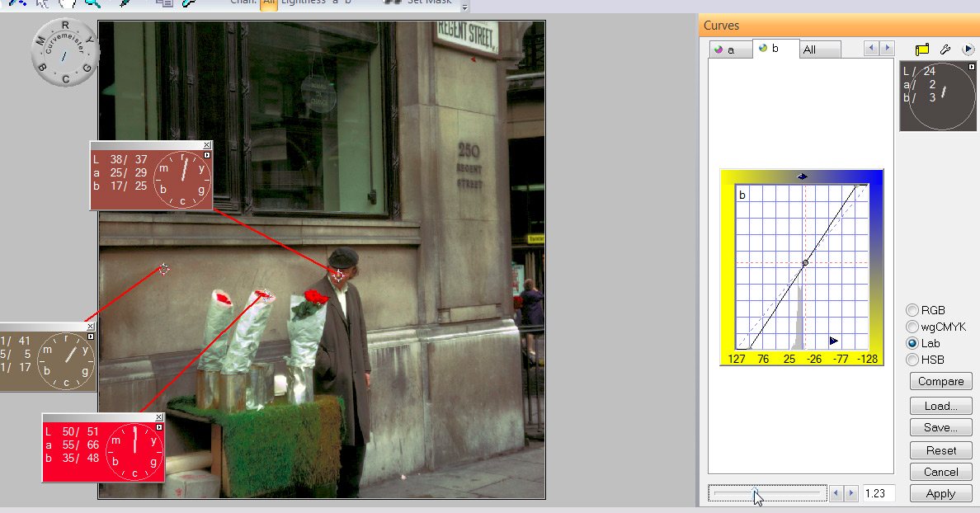Click the yellow note icon in Curves panel
Screen dimensions: 980x513
(922, 49)
